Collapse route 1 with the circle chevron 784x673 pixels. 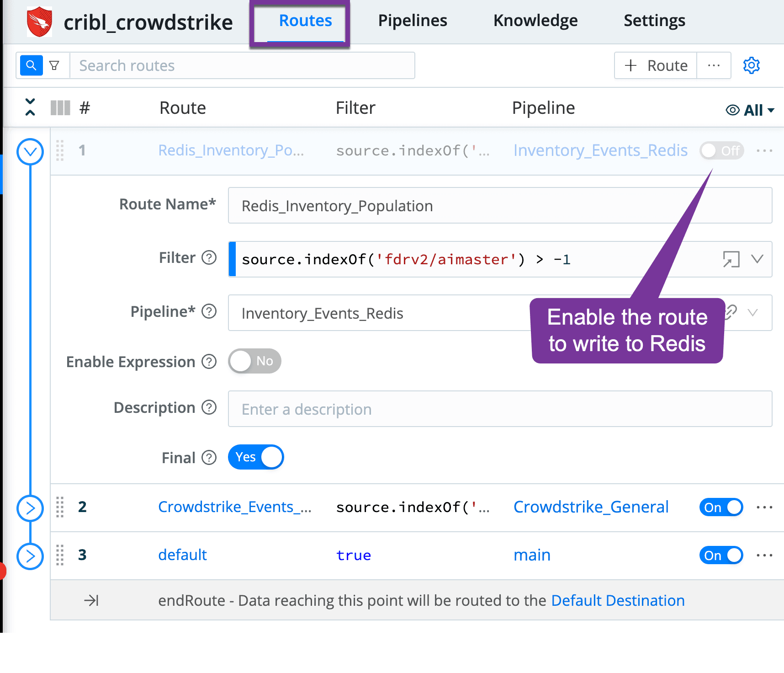click(x=30, y=151)
